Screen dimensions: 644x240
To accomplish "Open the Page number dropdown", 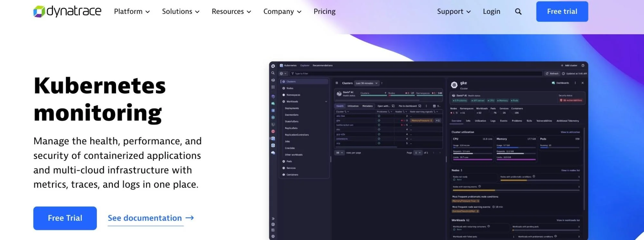I will (x=418, y=153).
